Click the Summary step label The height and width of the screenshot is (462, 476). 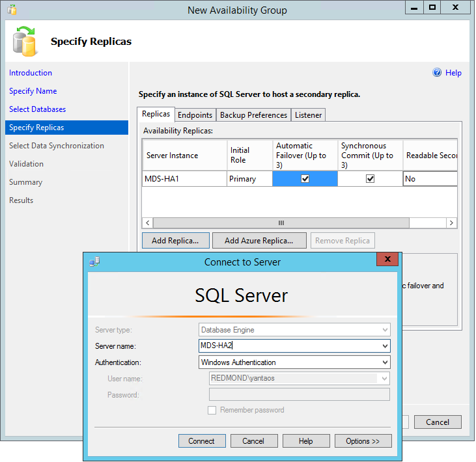coord(26,182)
